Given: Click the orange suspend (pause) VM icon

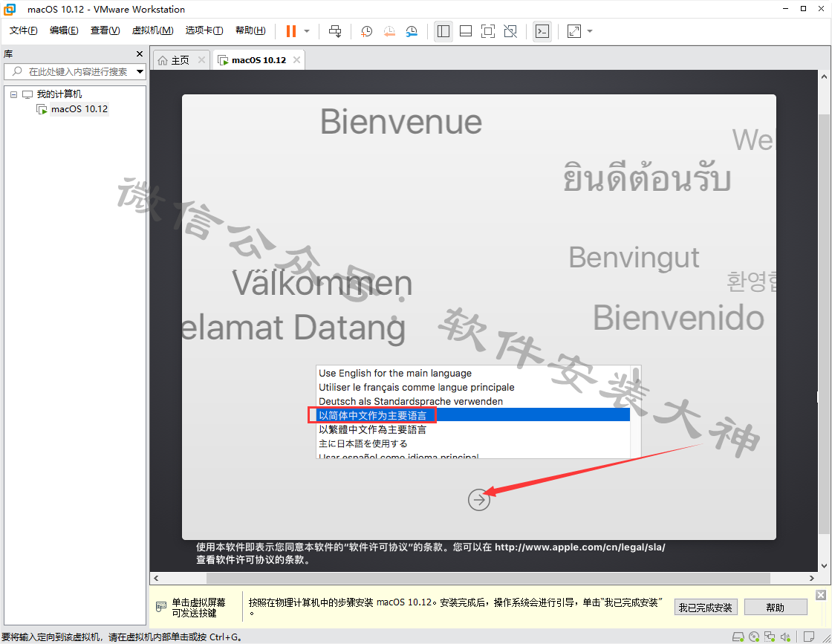Looking at the screenshot, I should 290,31.
